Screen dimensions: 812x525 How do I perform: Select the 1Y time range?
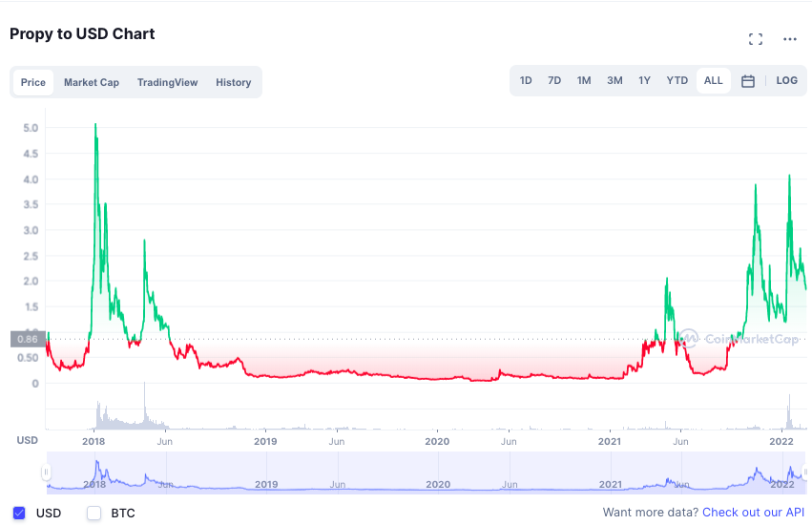click(x=644, y=80)
